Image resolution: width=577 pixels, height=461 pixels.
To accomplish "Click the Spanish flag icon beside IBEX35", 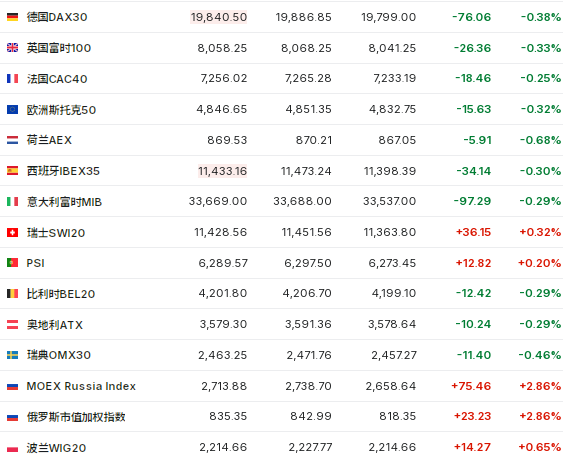I will (12, 171).
